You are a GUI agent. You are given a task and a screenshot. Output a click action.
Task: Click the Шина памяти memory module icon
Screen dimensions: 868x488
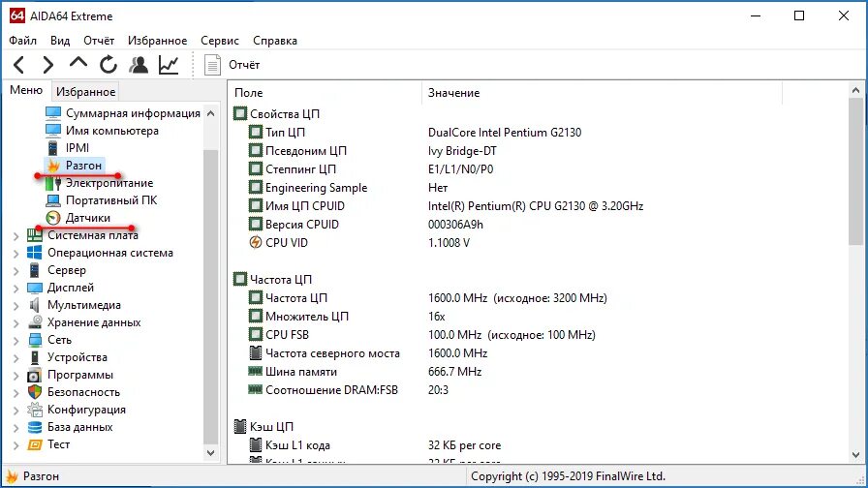click(x=255, y=371)
